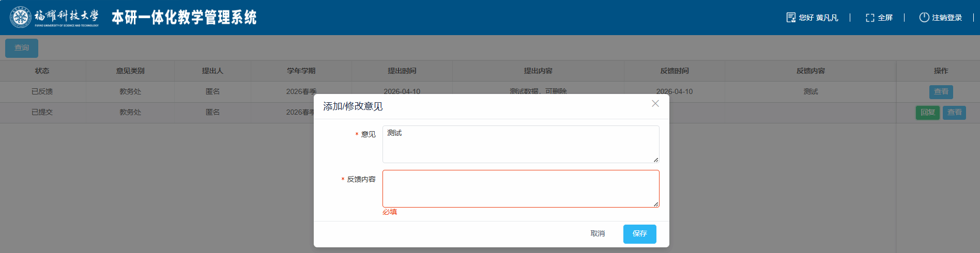Click the 意见类别 column header
The height and width of the screenshot is (253, 980).
click(130, 71)
